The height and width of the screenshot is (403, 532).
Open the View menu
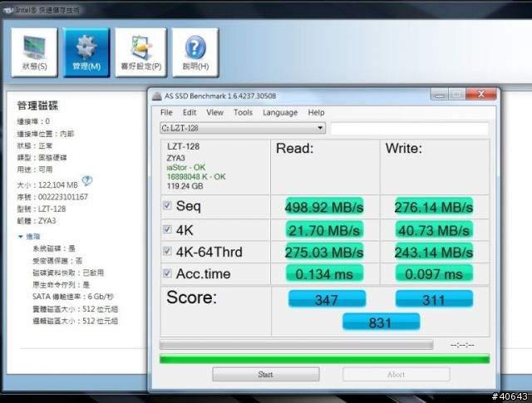(x=214, y=113)
